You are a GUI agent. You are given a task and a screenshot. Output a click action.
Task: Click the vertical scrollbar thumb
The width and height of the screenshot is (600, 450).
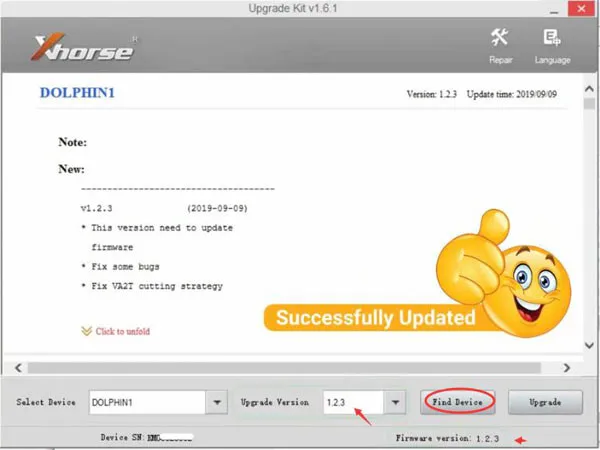[589, 103]
